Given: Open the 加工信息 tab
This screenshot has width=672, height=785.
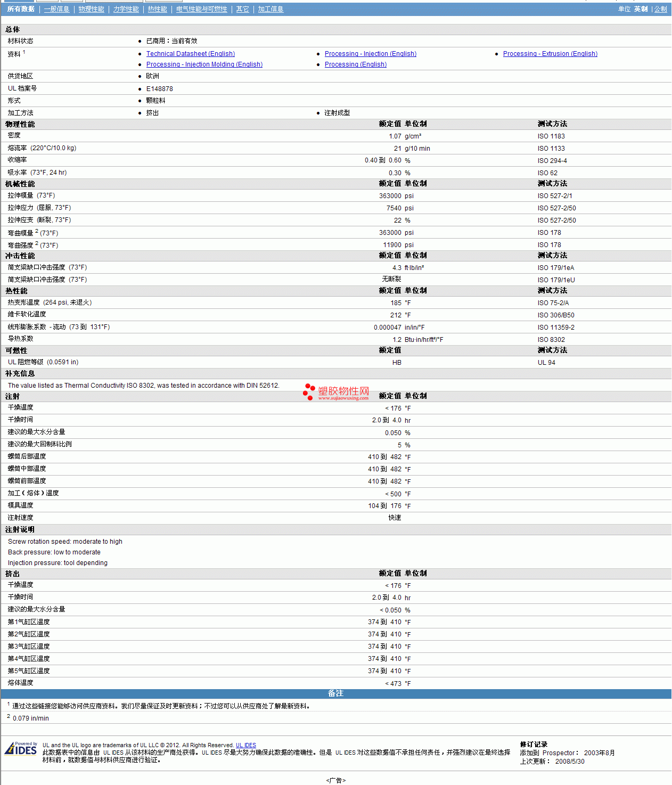Looking at the screenshot, I should [271, 9].
